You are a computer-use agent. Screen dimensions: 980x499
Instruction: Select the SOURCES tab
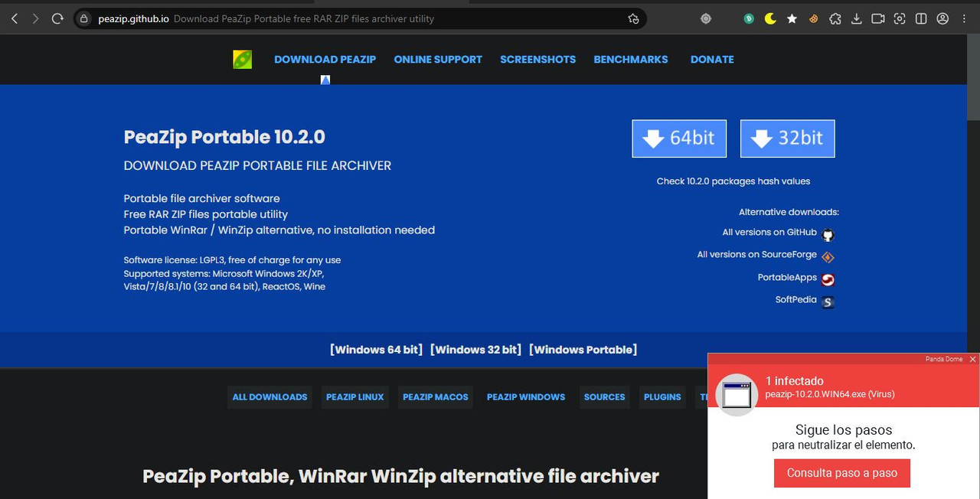coord(605,397)
